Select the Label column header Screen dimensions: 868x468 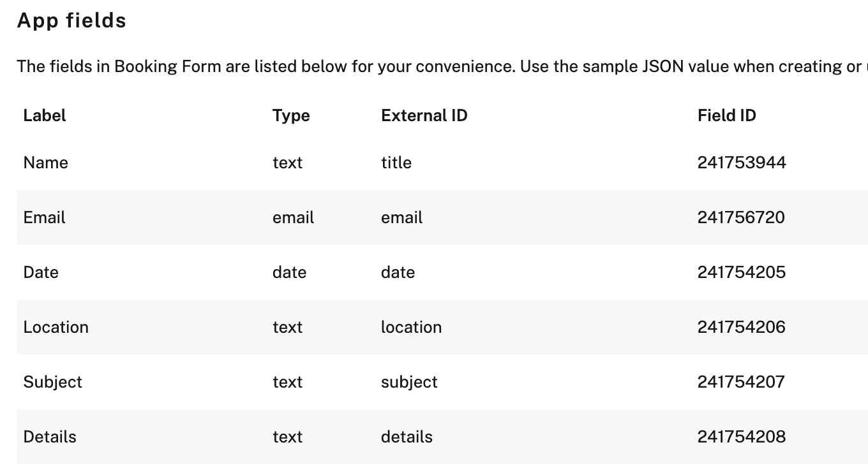click(45, 115)
